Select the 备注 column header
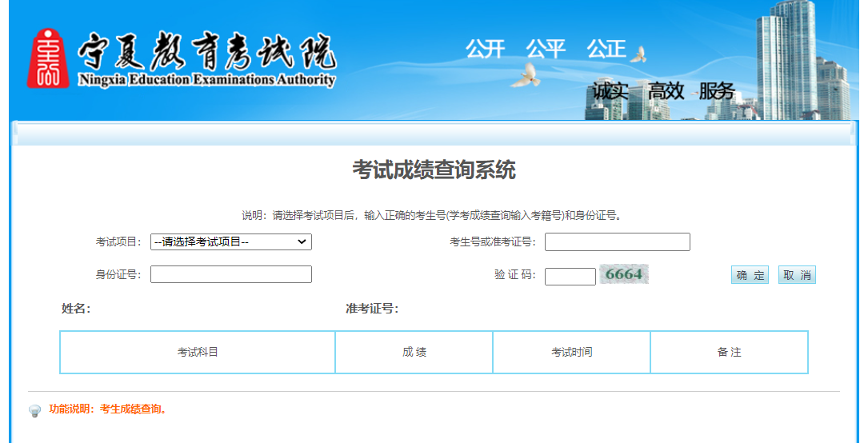The width and height of the screenshot is (868, 443). pyautogui.click(x=729, y=353)
